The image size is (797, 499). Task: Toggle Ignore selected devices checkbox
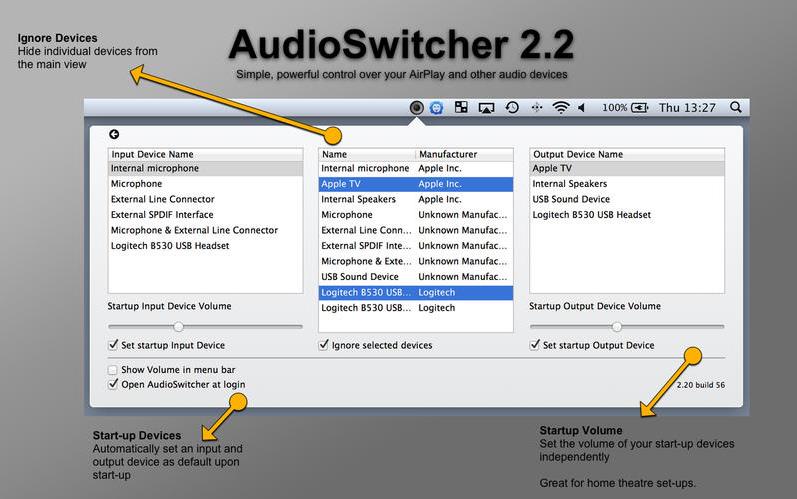tap(324, 345)
